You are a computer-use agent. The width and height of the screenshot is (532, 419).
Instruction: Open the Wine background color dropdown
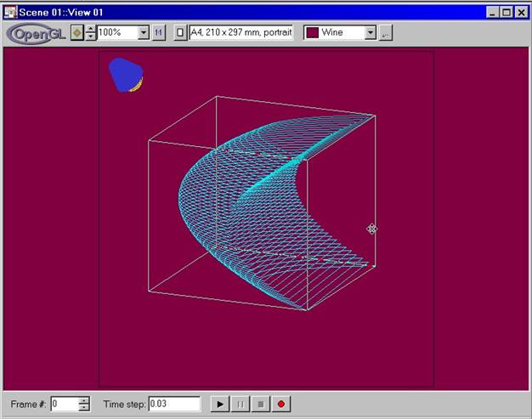(x=370, y=32)
